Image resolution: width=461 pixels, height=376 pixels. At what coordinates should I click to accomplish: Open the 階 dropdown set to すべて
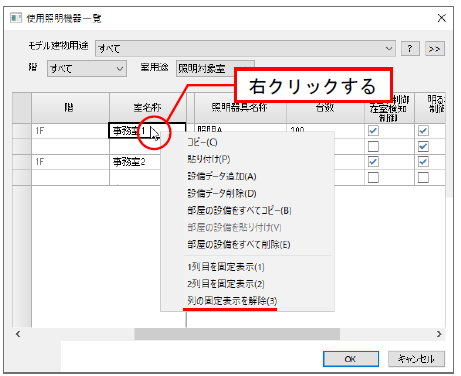coord(87,69)
